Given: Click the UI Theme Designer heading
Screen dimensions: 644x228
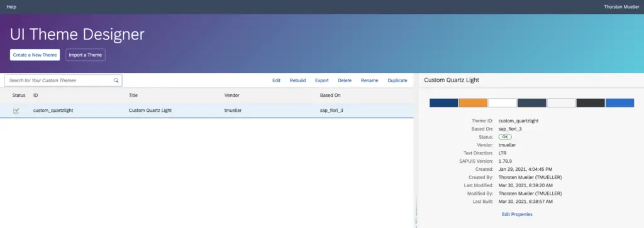Looking at the screenshot, I should 77,35.
